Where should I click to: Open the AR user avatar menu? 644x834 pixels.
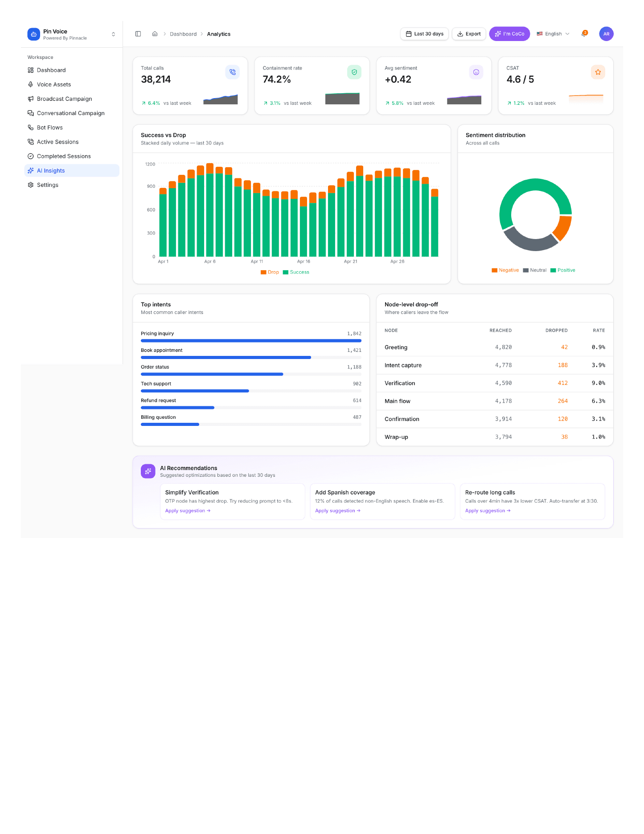pyautogui.click(x=606, y=34)
